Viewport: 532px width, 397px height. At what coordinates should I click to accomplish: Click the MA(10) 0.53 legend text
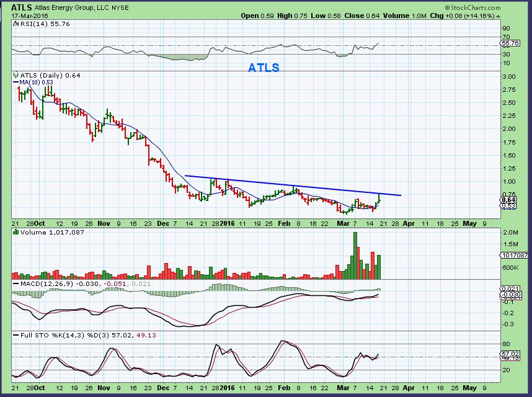coord(36,82)
